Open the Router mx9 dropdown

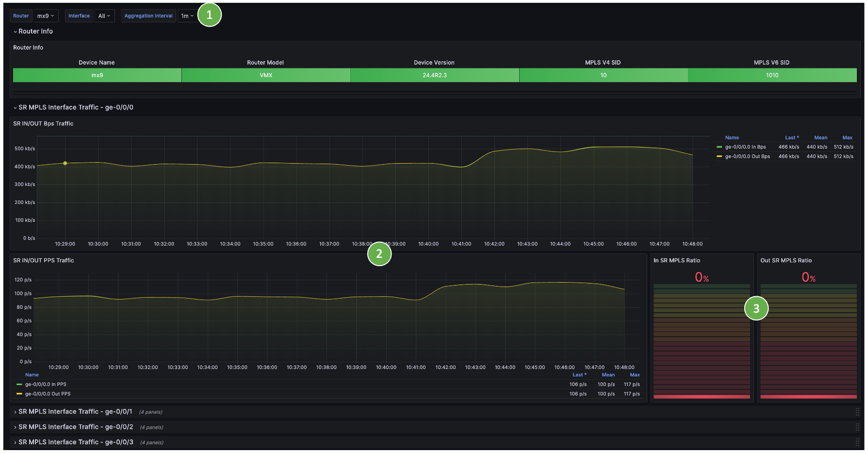[x=46, y=16]
